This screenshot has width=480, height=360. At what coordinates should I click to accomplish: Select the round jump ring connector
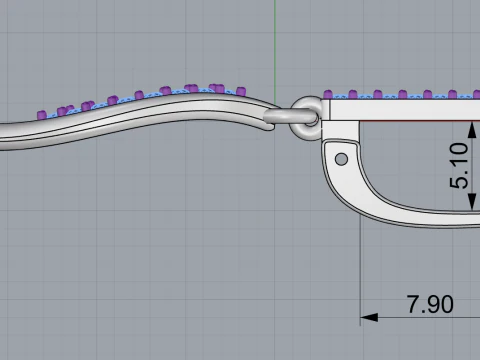307,118
